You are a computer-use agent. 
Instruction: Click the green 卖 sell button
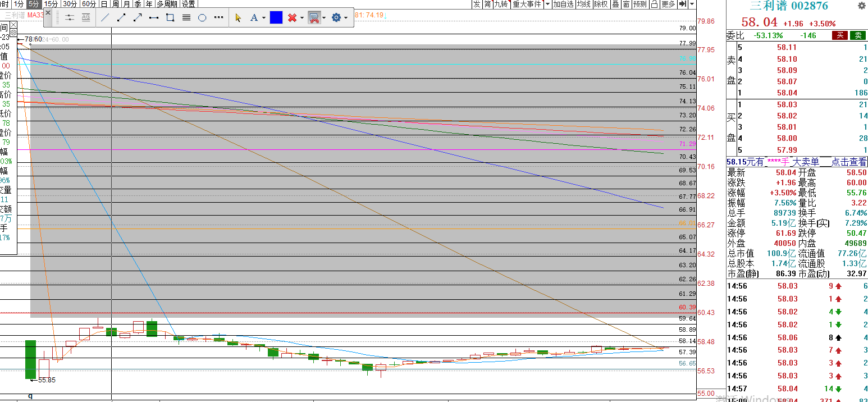[858, 36]
